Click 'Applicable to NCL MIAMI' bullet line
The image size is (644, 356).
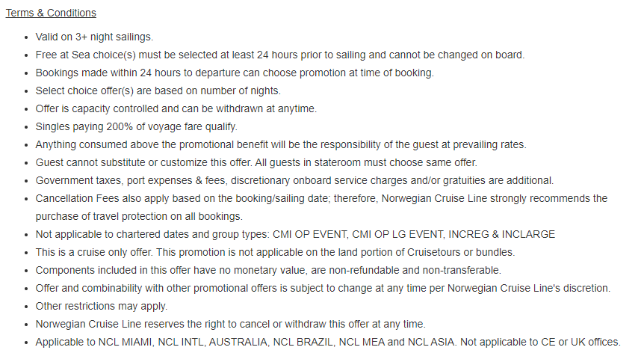click(x=328, y=342)
